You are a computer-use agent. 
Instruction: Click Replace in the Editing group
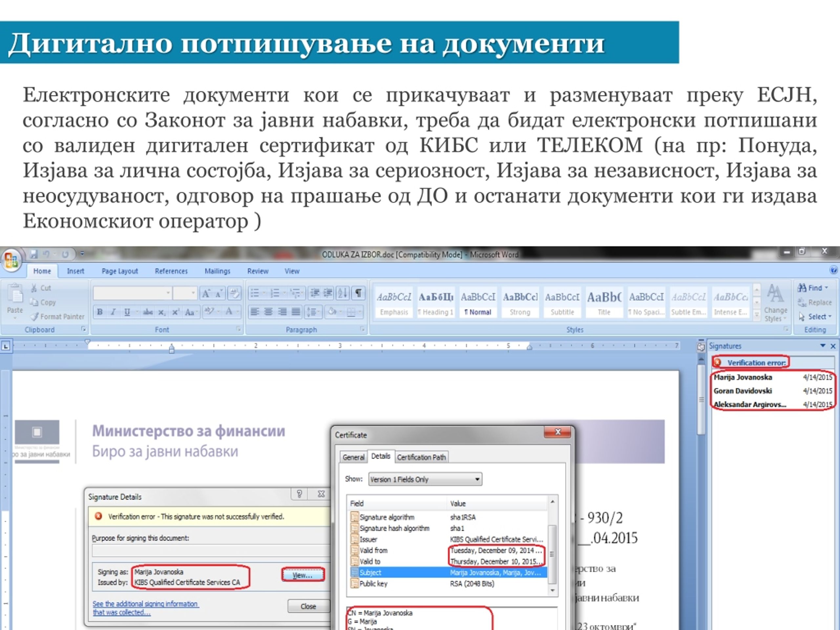click(x=814, y=302)
